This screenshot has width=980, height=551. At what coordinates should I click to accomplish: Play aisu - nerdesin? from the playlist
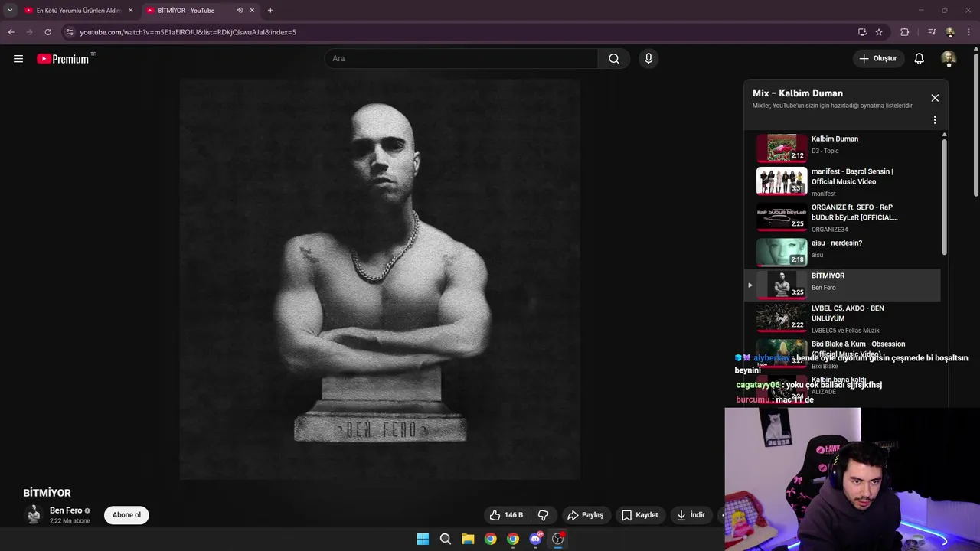(842, 252)
